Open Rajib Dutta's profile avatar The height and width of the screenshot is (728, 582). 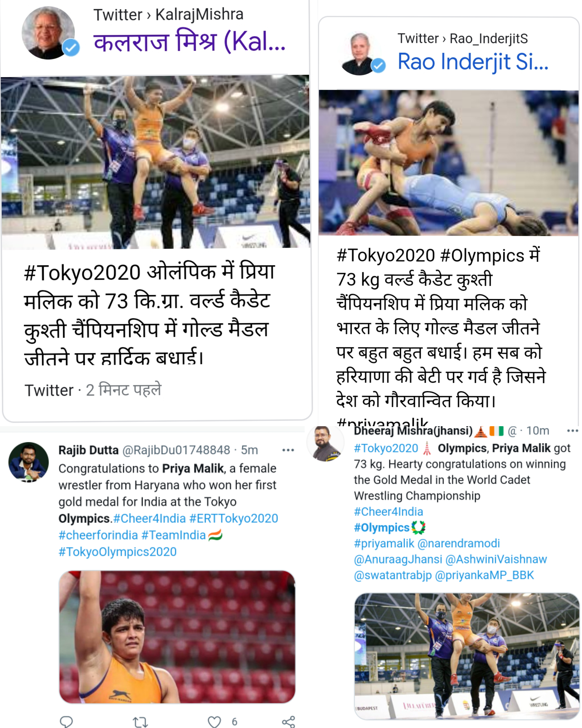28,462
